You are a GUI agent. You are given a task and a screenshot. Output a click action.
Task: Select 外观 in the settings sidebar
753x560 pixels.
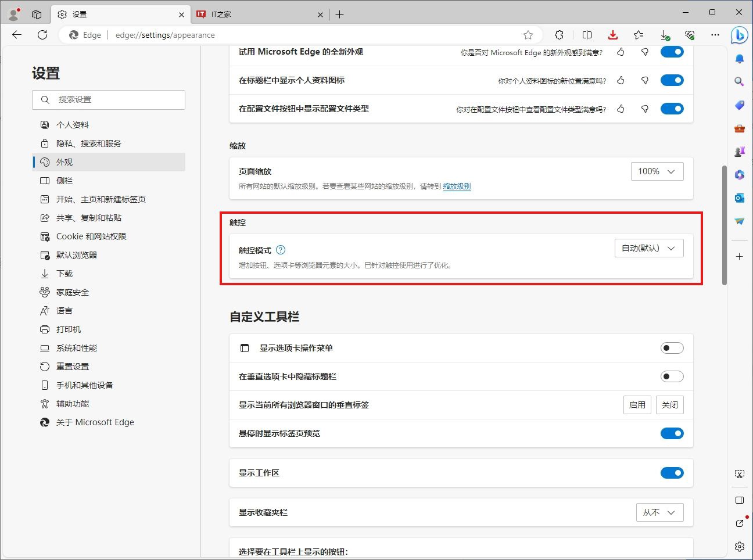[x=64, y=162]
